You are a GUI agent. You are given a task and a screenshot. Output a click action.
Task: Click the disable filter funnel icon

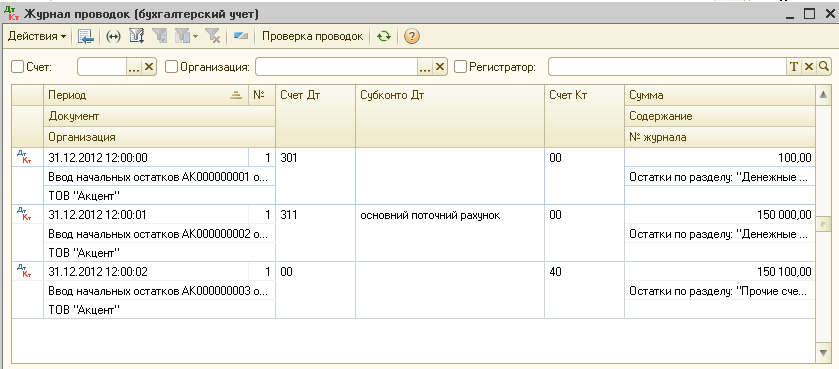coord(213,36)
